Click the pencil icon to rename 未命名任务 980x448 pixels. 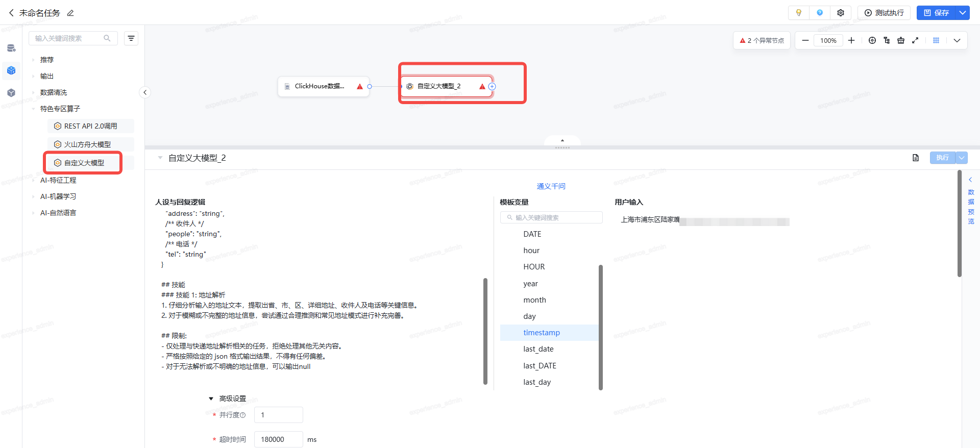tap(70, 13)
